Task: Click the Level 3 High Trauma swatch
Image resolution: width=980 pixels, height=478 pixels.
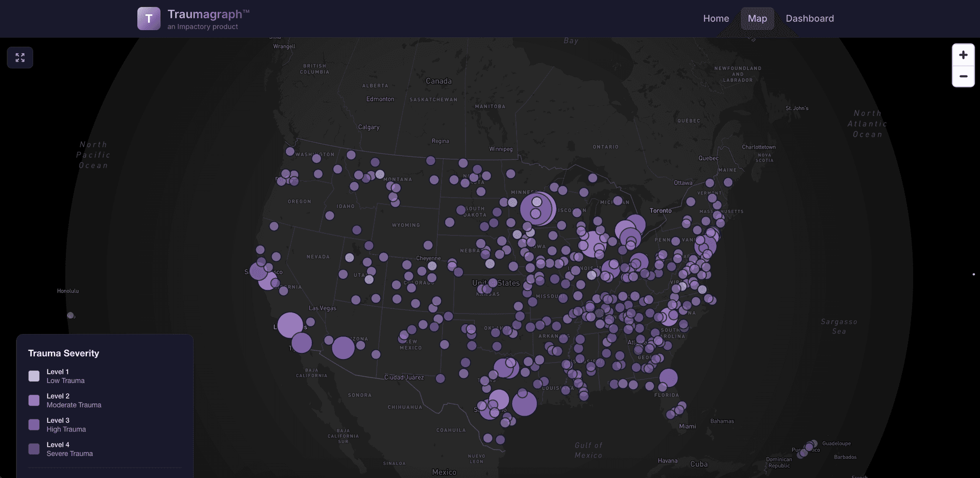Action: coord(34,425)
